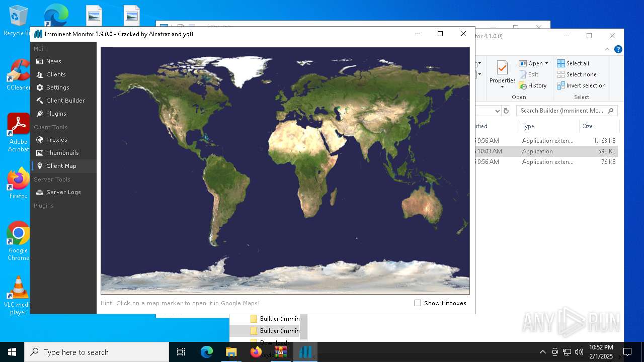Open Recycle Bin desktop icon

(17, 21)
